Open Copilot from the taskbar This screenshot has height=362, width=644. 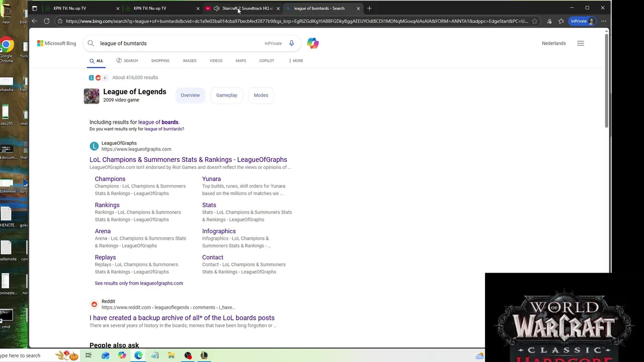pyautogui.click(x=122, y=355)
